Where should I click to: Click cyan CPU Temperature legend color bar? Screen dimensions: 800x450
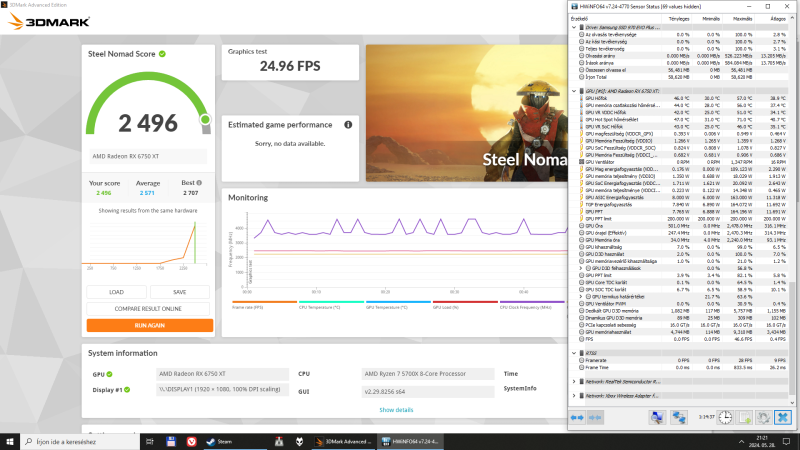pyautogui.click(x=331, y=302)
